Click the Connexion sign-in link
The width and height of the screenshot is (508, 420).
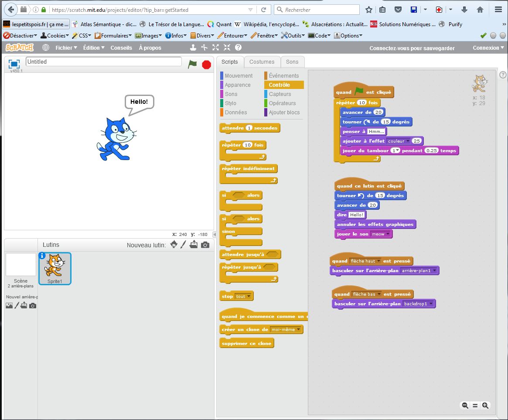click(x=488, y=48)
